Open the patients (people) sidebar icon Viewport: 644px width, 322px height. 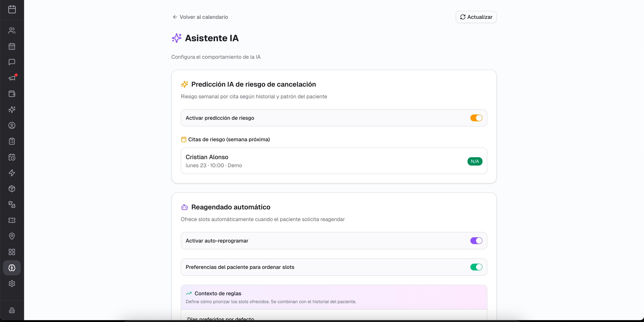[12, 31]
